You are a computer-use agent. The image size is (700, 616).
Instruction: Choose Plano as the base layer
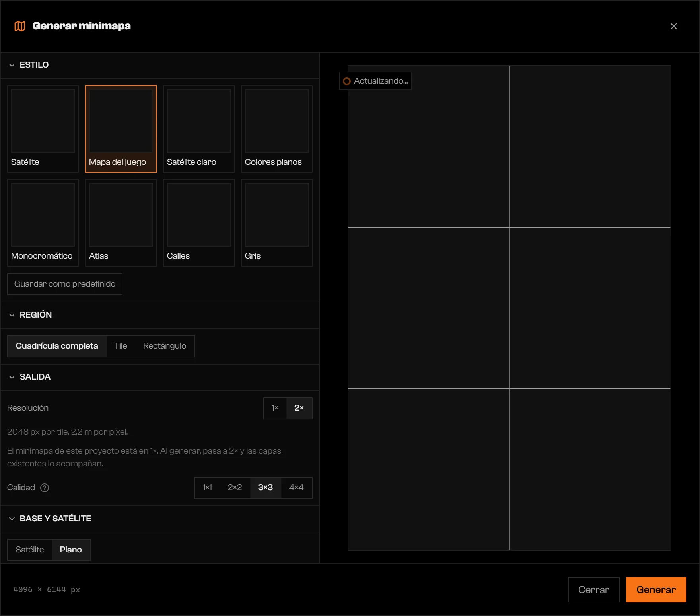[71, 550]
